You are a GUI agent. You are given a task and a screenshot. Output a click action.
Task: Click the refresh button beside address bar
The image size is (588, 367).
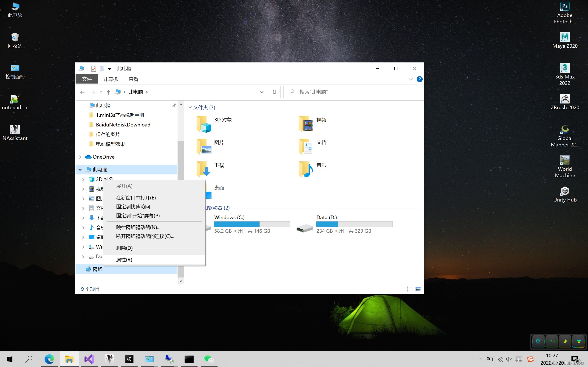coord(274,92)
